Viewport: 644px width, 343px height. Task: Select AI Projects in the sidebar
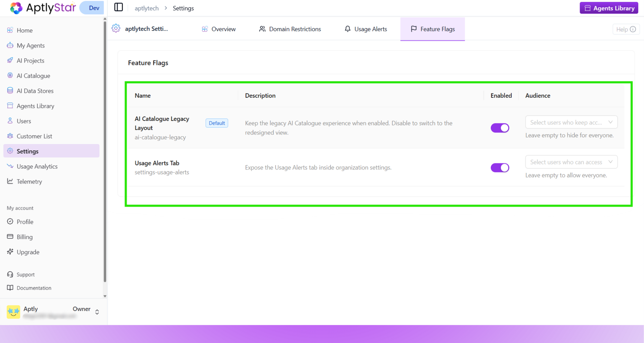(x=31, y=60)
